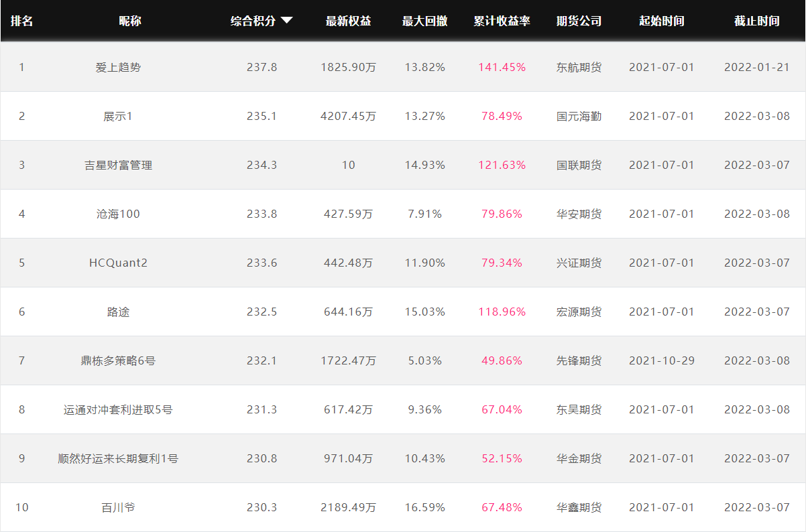
Task: Click the 排名 column header
Action: pyautogui.click(x=21, y=21)
